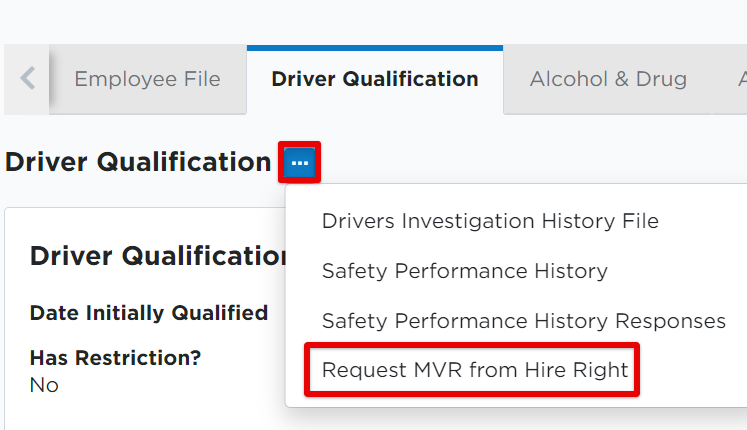
Task: Select the Driver Qualification tab
Action: coord(374,79)
